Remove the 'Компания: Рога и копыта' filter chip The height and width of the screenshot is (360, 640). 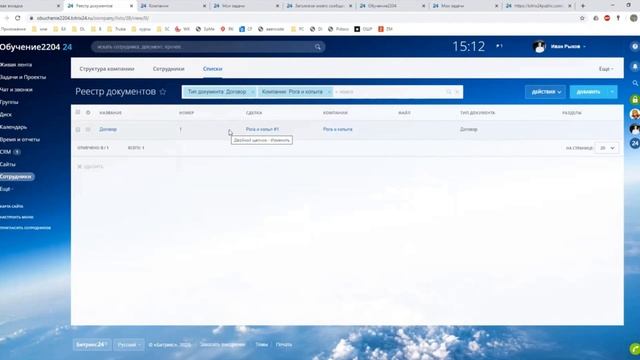329,92
